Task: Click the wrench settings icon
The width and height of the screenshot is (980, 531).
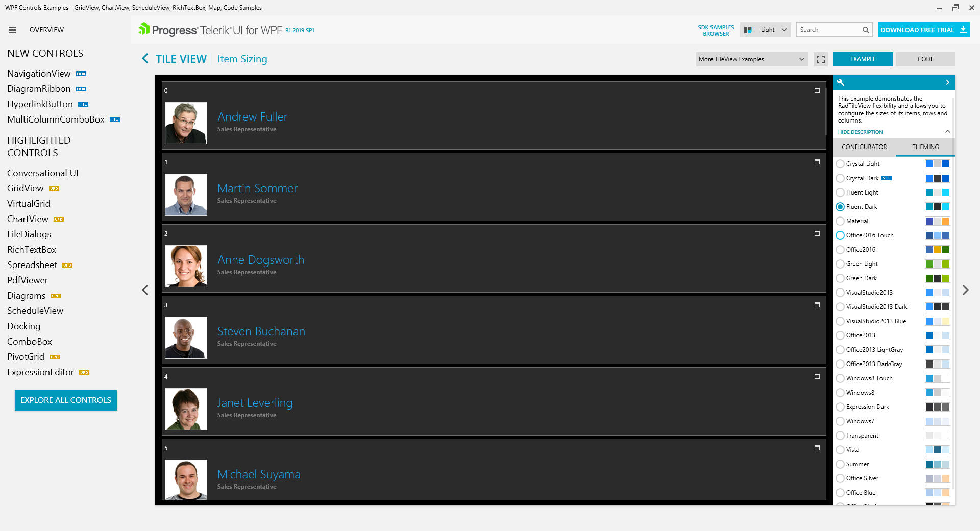Action: point(841,82)
